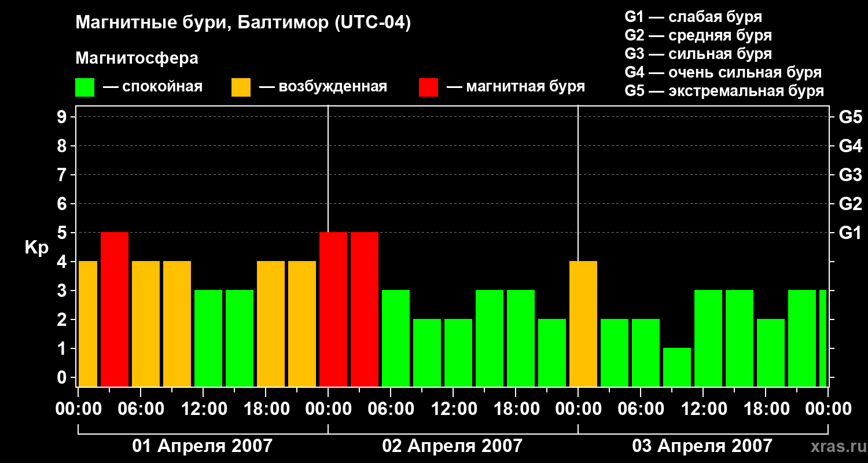Click the "Магнитосфера" legend heading
Screen dimensions: 868x463
click(137, 58)
